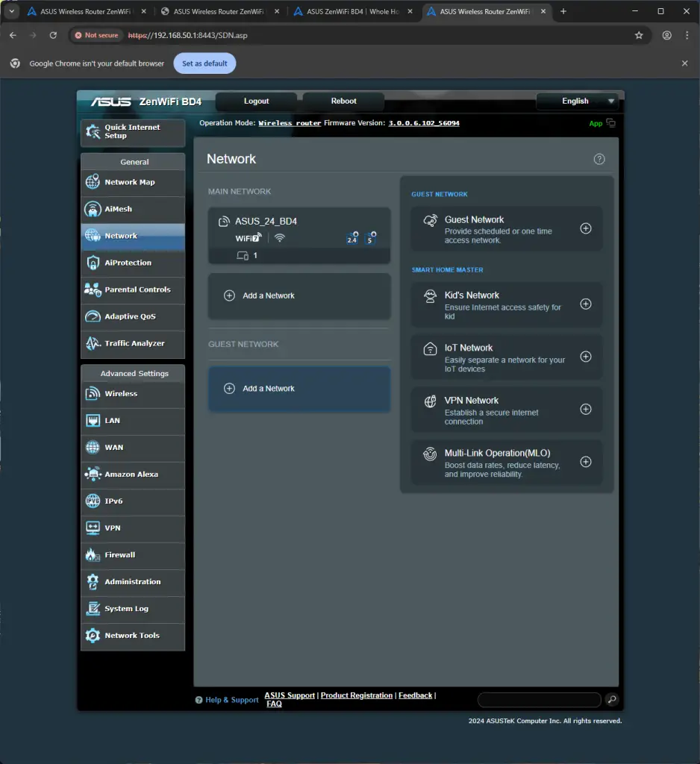Screen dimensions: 700x764
Task: Click the LAN settings icon
Action: pyautogui.click(x=93, y=421)
